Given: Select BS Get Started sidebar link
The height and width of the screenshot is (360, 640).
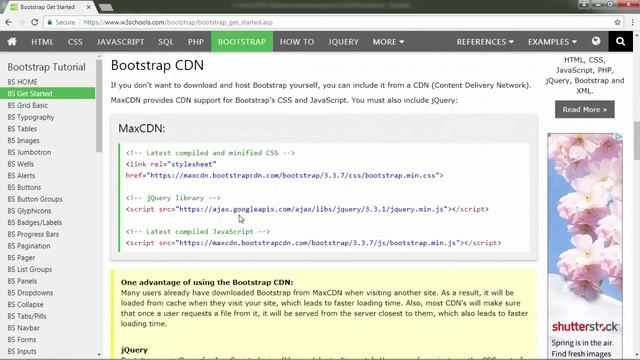Looking at the screenshot, I should coord(47,93).
